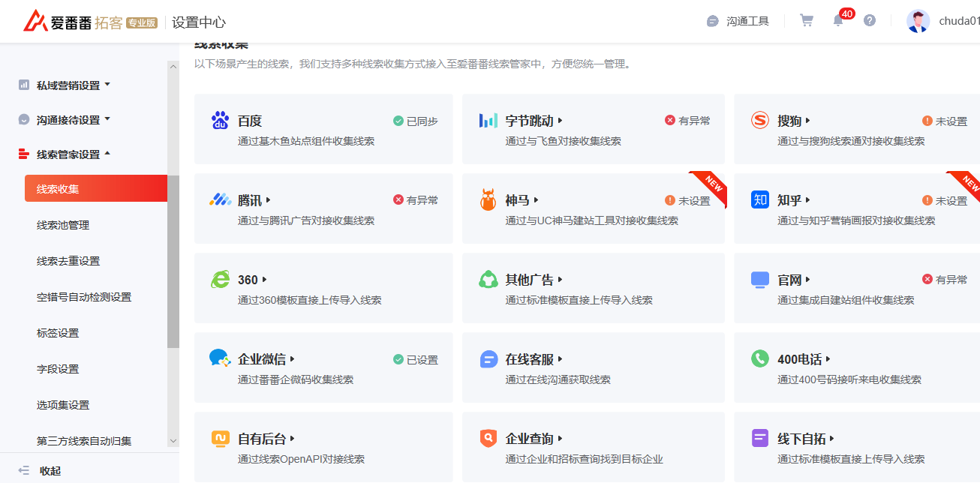Screen dimensions: 980x483
Task: Click the 自有后台 orange icon
Action: 220,439
